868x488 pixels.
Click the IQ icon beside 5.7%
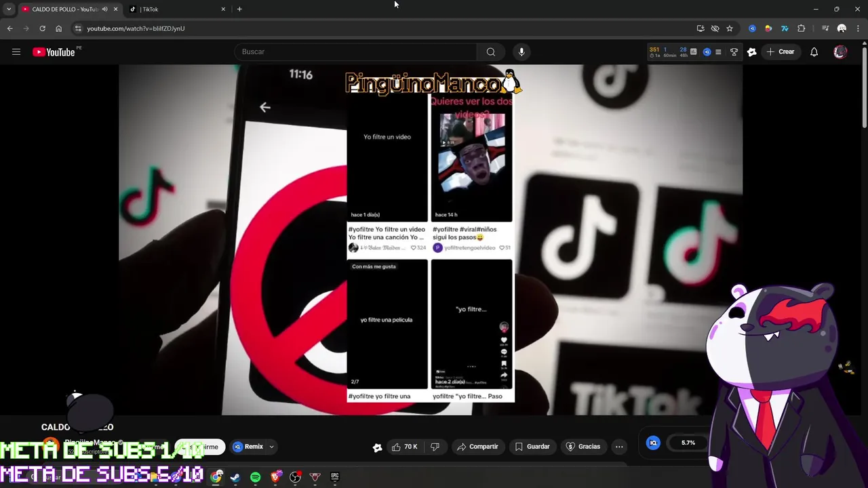(653, 443)
